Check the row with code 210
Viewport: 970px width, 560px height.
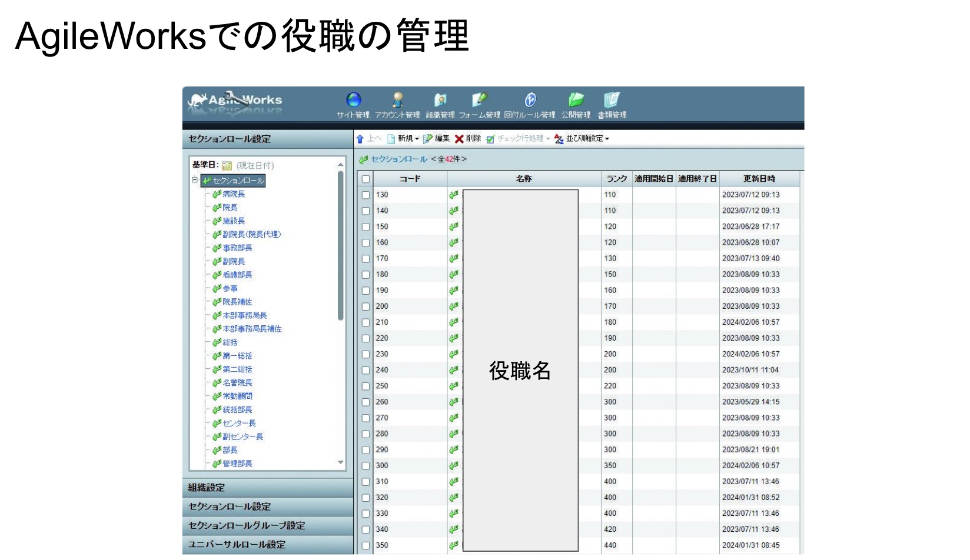[x=366, y=322]
